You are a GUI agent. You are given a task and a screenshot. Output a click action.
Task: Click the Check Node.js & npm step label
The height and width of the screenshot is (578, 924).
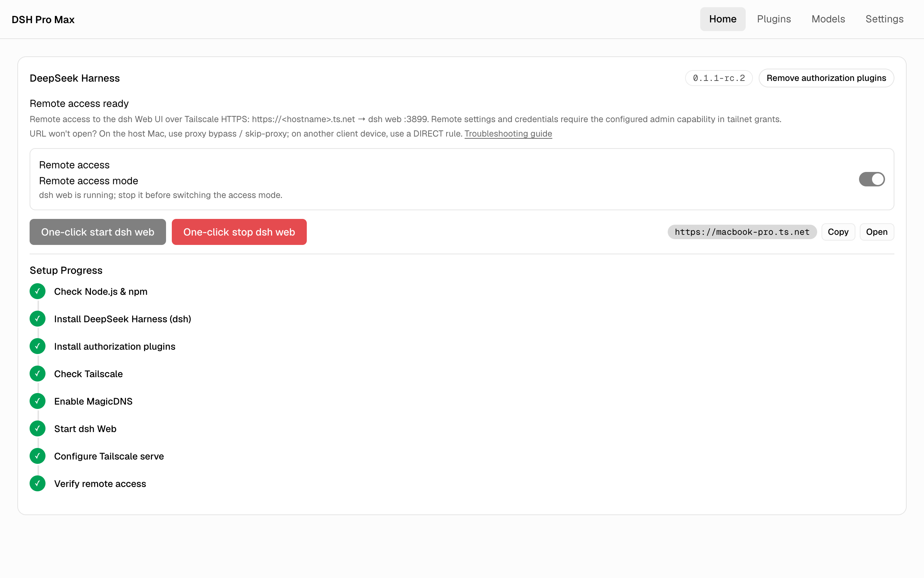click(101, 292)
